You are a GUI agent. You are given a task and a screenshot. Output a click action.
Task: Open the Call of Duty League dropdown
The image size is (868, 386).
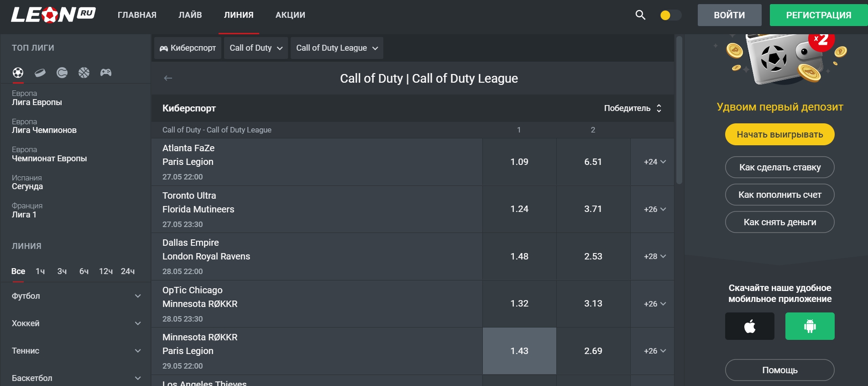[x=337, y=48]
